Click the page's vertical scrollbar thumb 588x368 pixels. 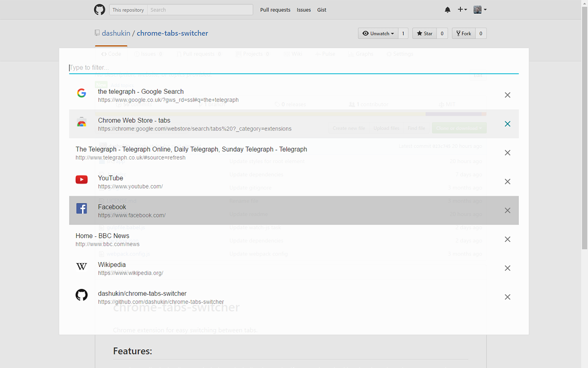pos(584,128)
